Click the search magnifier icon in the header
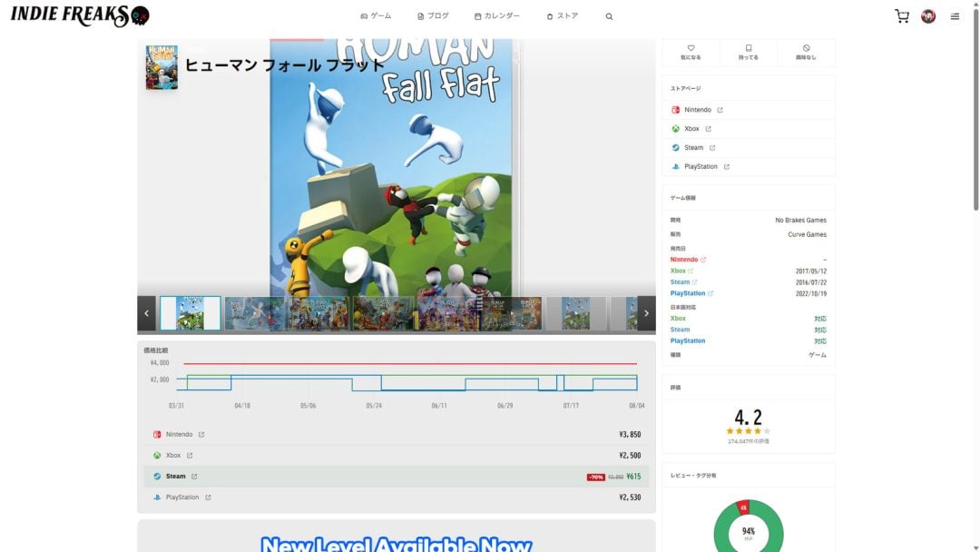This screenshot has width=980, height=552. tap(609, 16)
